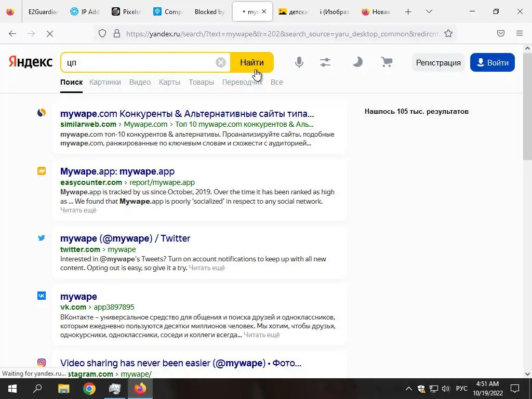Switch to the IP Add tab
The width and height of the screenshot is (532, 399).
pyautogui.click(x=85, y=12)
